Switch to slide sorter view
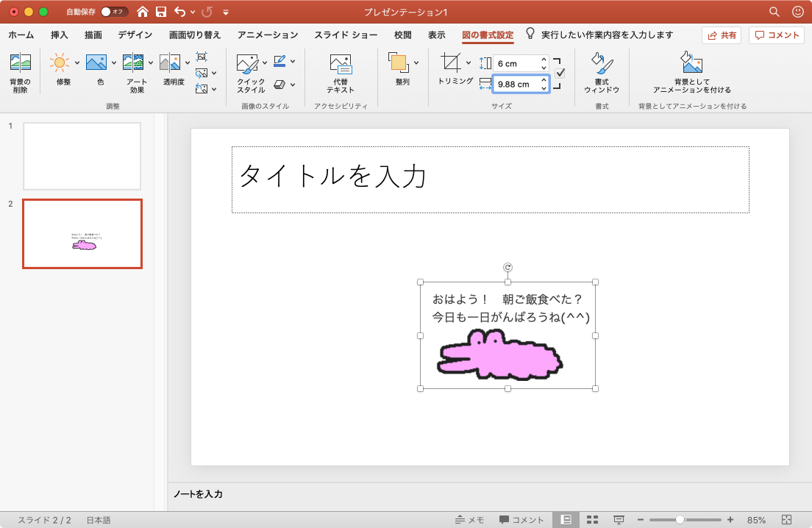Screen dimensions: 812x528 pos(592,520)
